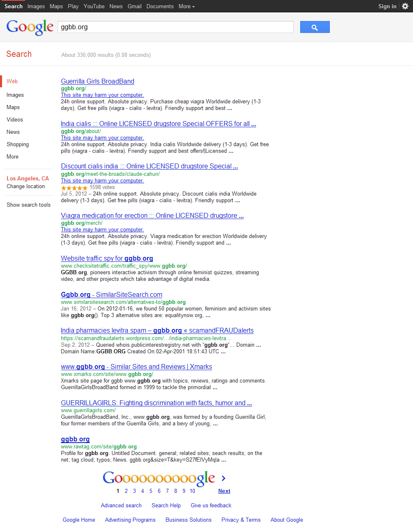
Task: Open YouTube in the top bar
Action: point(94,6)
